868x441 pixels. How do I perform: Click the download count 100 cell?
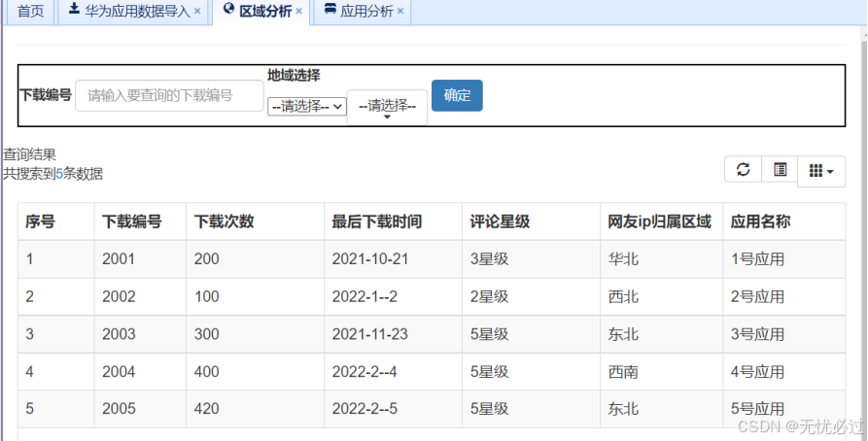pos(256,296)
